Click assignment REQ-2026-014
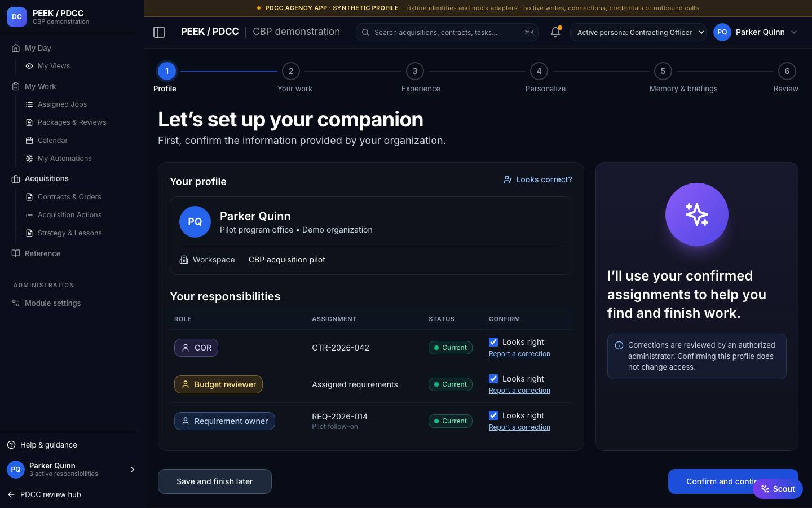Image resolution: width=812 pixels, height=508 pixels. 339,417
